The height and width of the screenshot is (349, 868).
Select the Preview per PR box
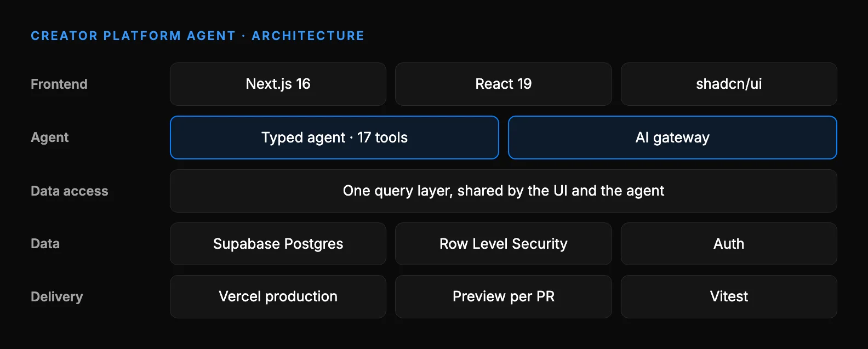503,296
